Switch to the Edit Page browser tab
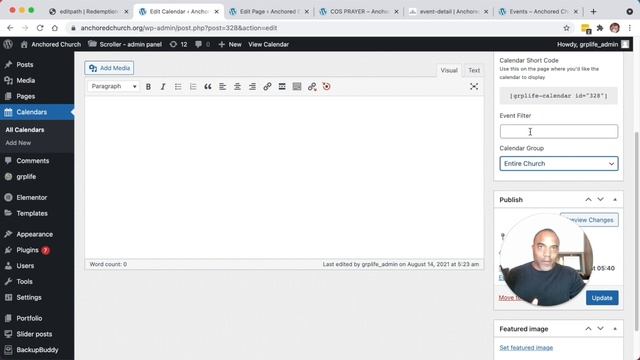This screenshot has width=640, height=360. [x=269, y=11]
